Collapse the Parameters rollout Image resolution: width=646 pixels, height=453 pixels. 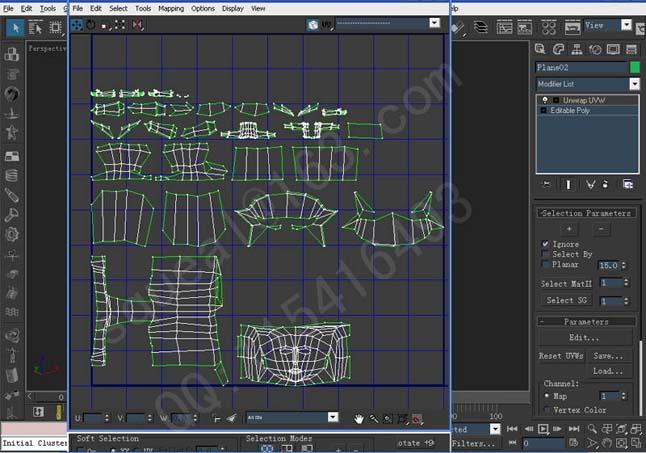click(x=586, y=322)
